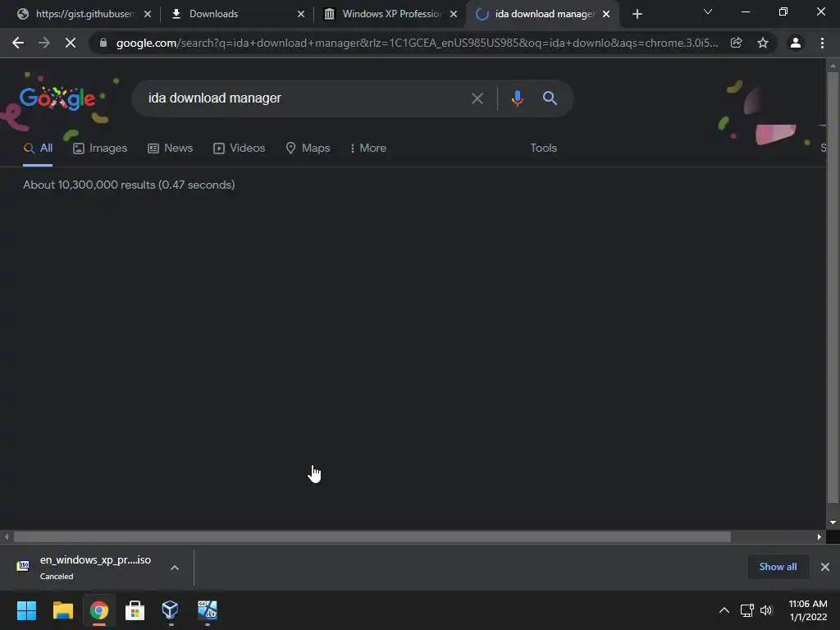This screenshot has height=630, width=840.
Task: Close the Downloads tab
Action: point(301,14)
